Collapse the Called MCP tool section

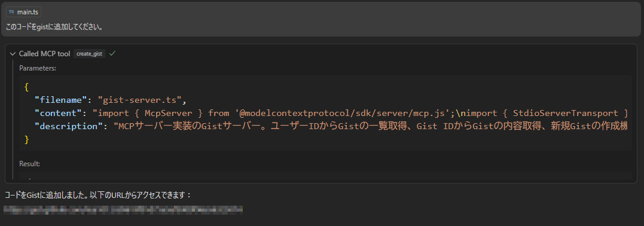pyautogui.click(x=13, y=53)
